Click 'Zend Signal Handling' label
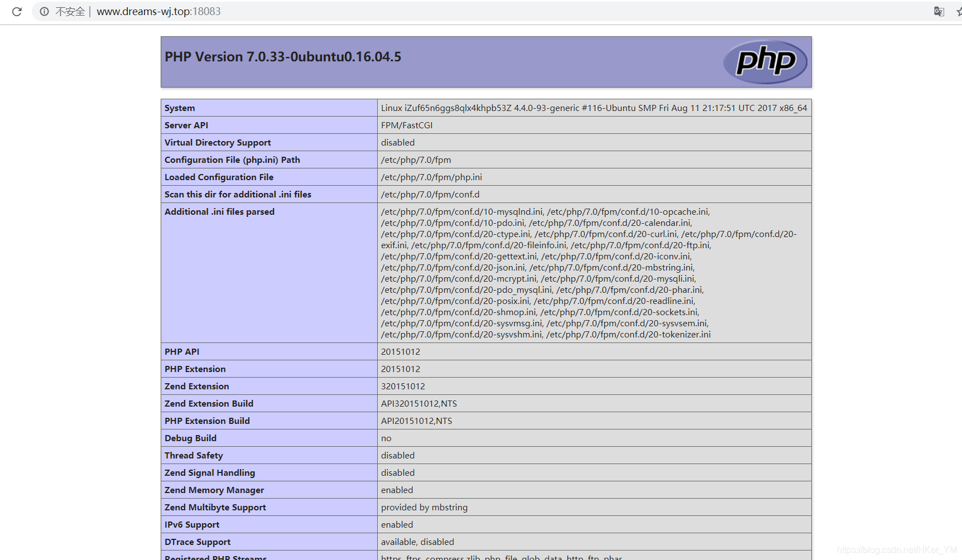This screenshot has width=962, height=560. (210, 473)
